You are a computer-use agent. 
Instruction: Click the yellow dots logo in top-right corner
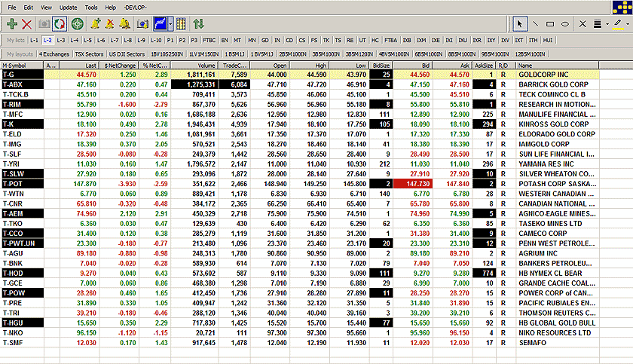pos(622,8)
